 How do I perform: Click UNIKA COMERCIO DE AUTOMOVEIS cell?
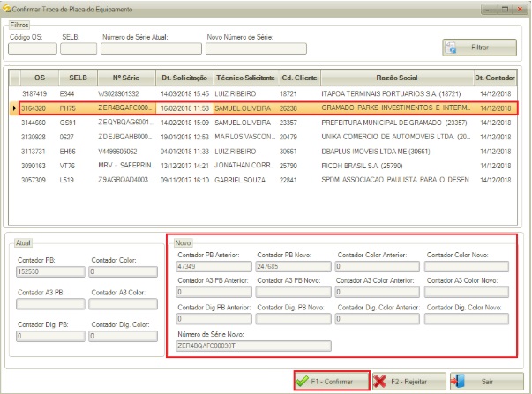pyautogui.click(x=395, y=137)
